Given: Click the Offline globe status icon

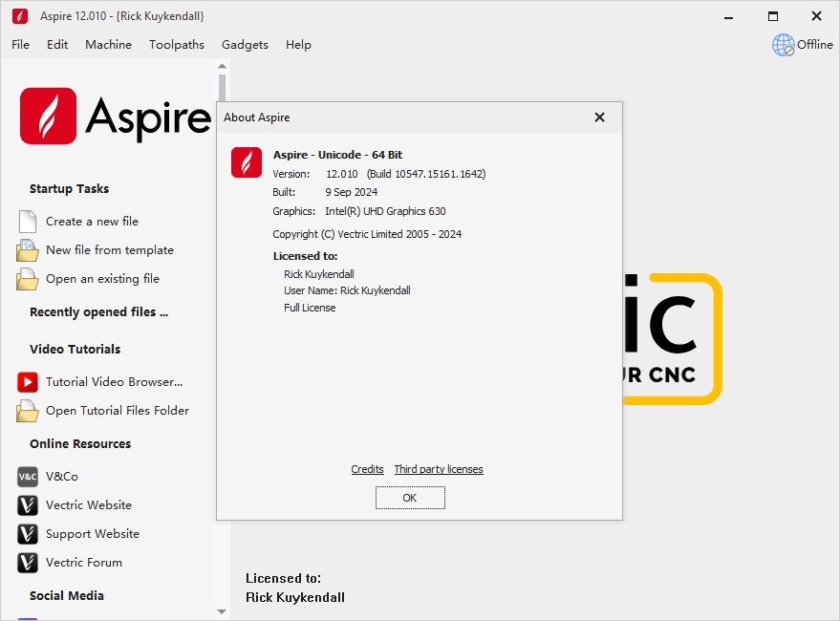Looking at the screenshot, I should point(784,45).
